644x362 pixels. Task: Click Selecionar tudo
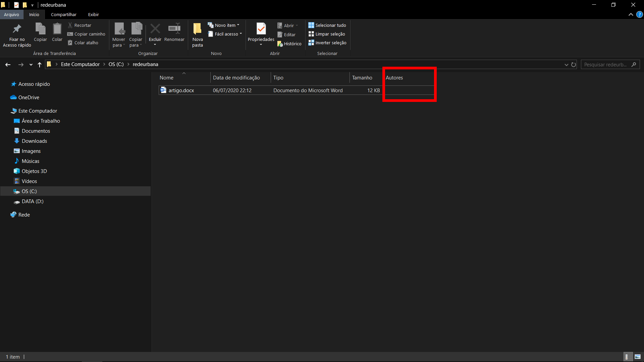click(x=327, y=25)
